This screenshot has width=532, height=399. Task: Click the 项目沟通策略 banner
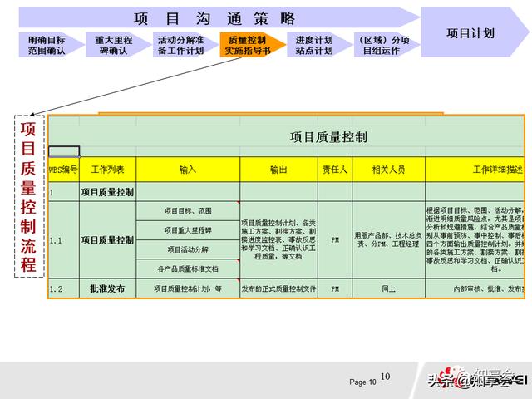click(x=214, y=17)
